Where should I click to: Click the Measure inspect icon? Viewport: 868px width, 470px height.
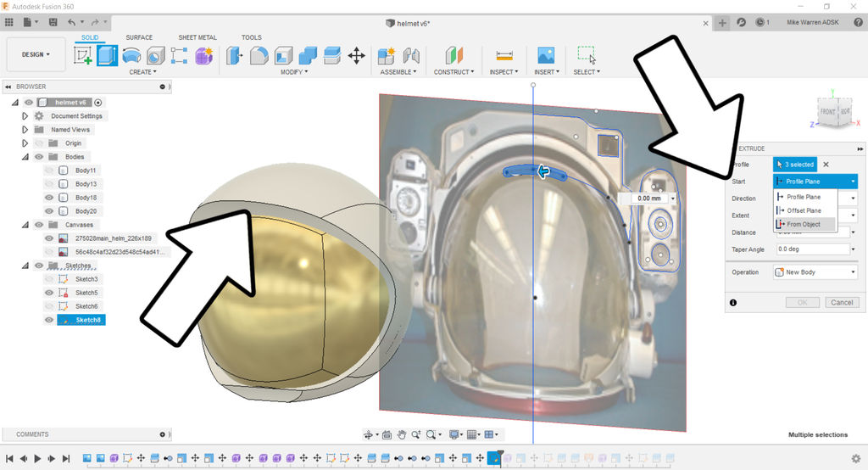pos(504,55)
